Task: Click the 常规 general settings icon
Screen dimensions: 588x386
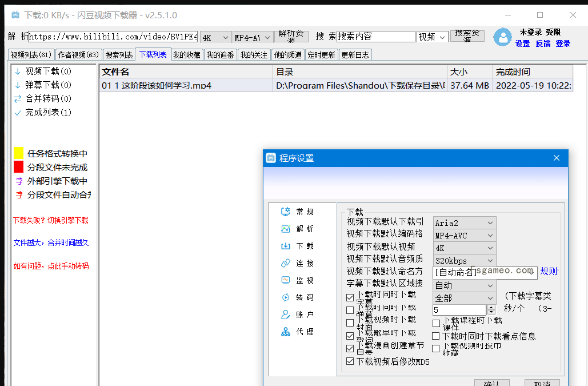Action: 286,212
